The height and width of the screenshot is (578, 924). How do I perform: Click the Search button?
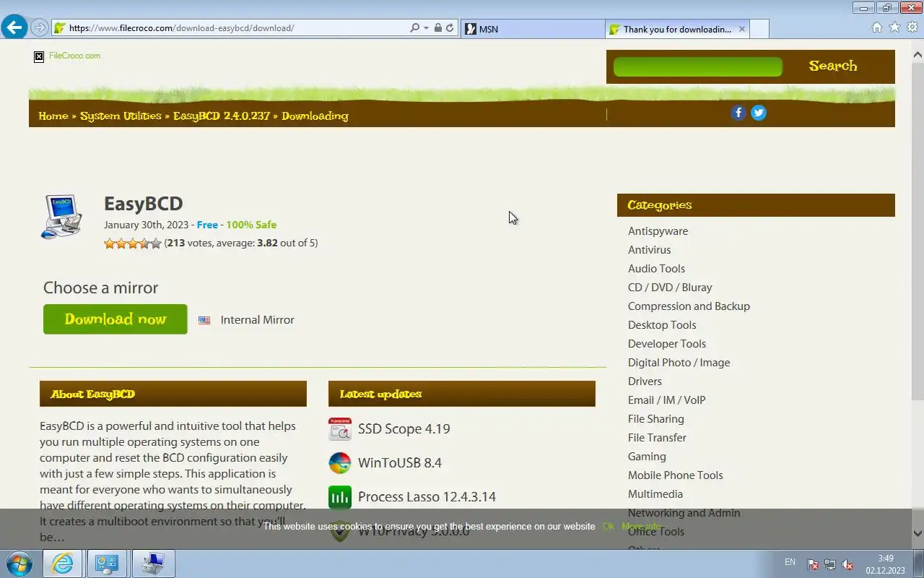(x=833, y=66)
